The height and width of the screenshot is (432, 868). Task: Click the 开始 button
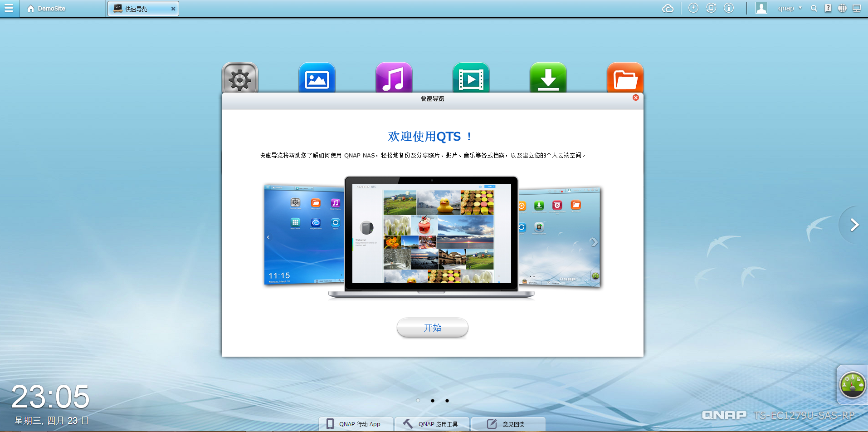pos(432,328)
